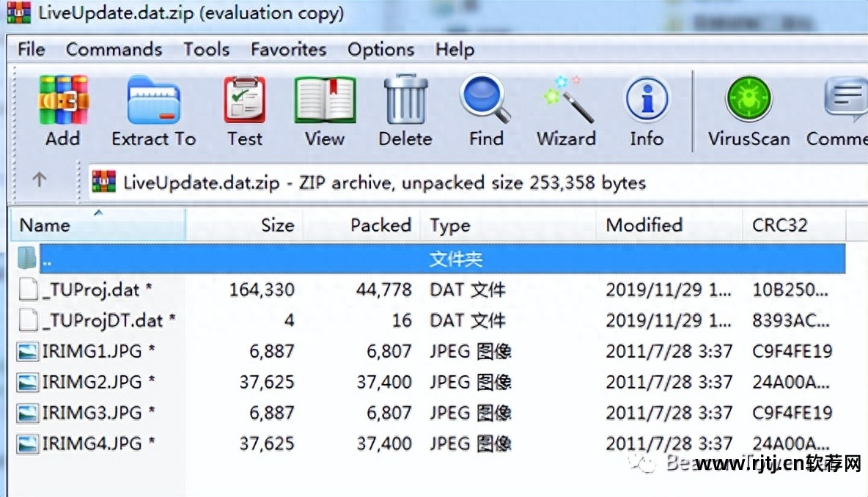868x497 pixels.
Task: Click file icon of _TUProj.dat
Action: pyautogui.click(x=29, y=290)
